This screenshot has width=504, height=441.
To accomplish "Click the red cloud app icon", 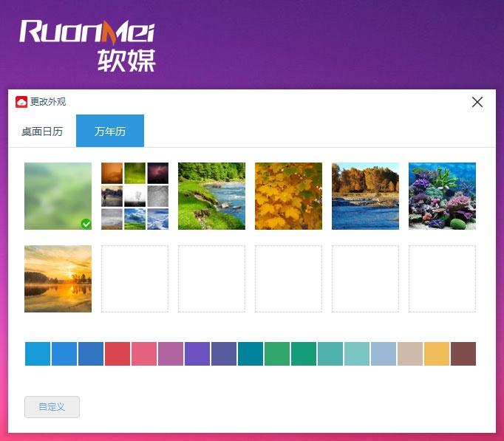I will [x=21, y=102].
